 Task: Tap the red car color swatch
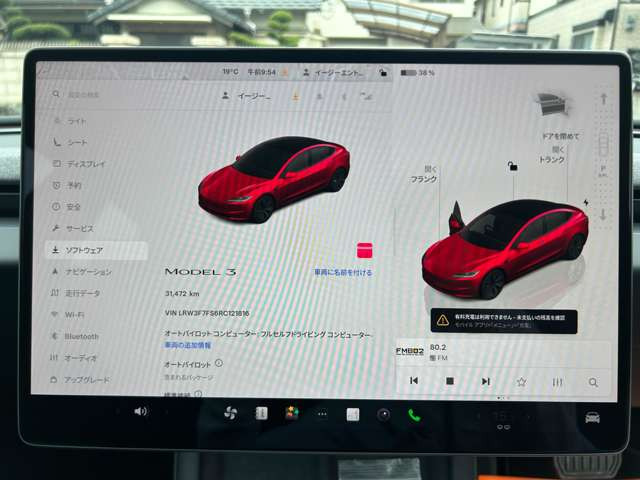(x=364, y=250)
